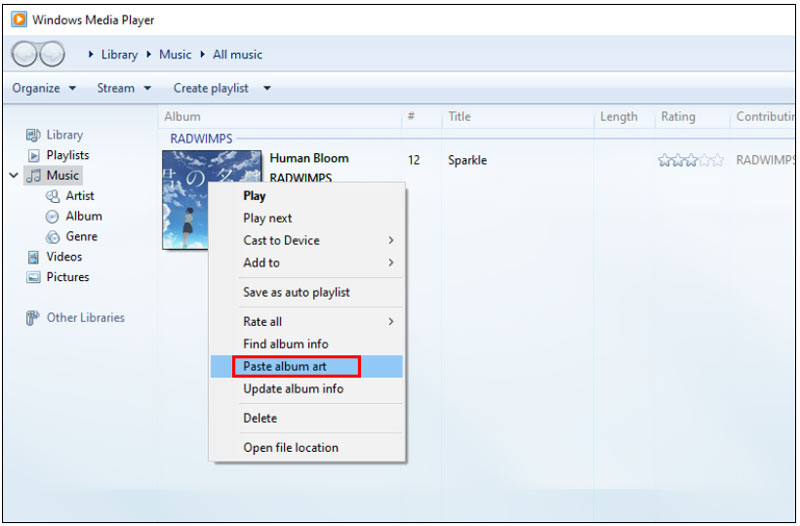Click the Playlists icon in sidebar
The width and height of the screenshot is (800, 526).
click(34, 155)
